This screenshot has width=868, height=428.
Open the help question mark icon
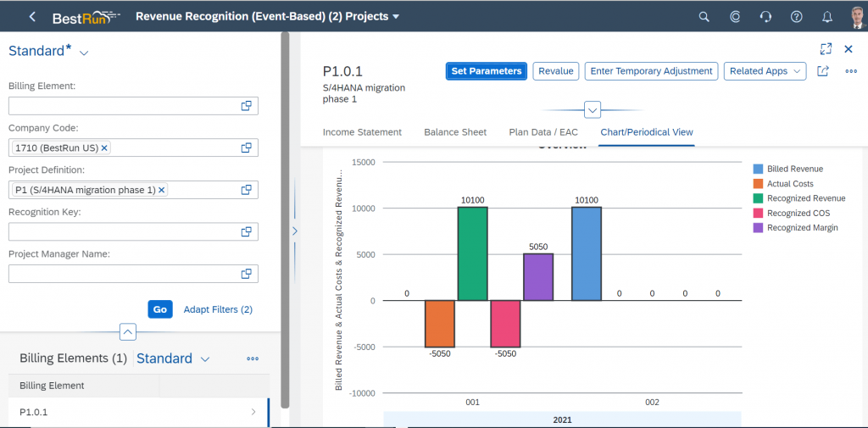click(796, 17)
